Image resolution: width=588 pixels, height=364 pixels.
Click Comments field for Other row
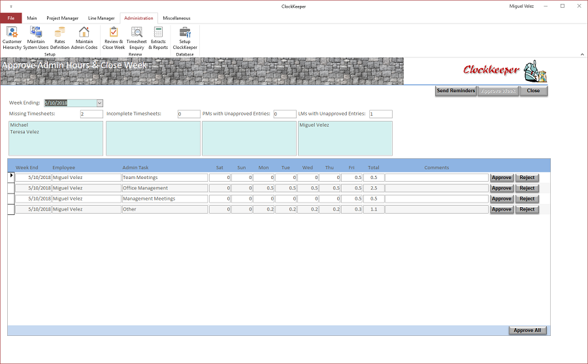[437, 209]
